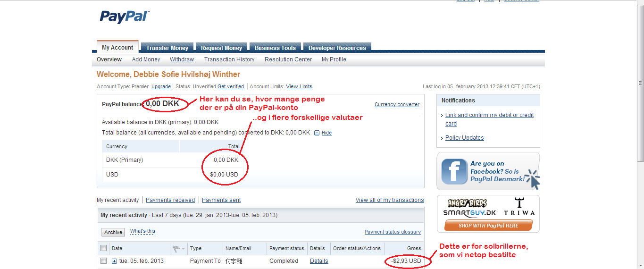
Task: Open the Request Money tab
Action: pyautogui.click(x=221, y=48)
